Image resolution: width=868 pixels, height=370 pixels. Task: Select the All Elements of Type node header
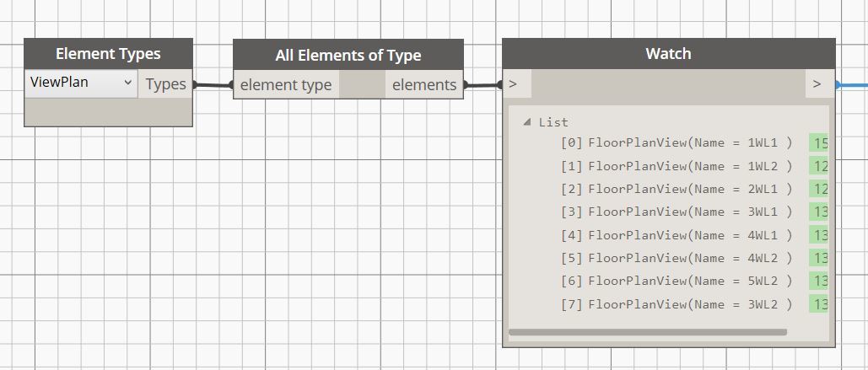[348, 56]
